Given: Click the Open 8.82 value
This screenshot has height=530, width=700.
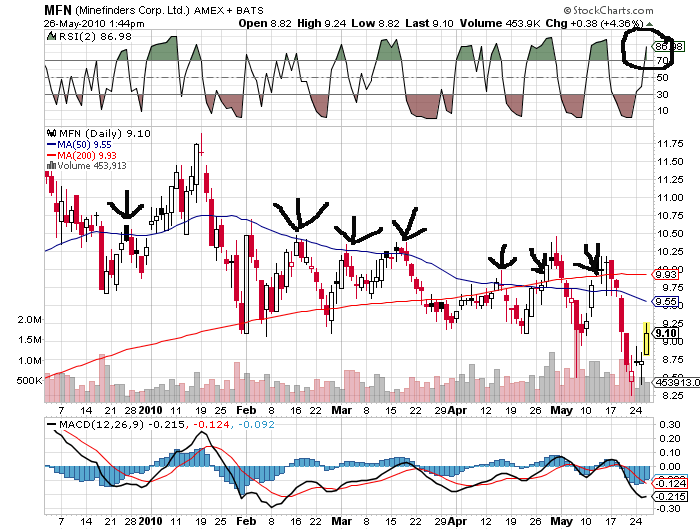Looking at the screenshot, I should point(265,23).
